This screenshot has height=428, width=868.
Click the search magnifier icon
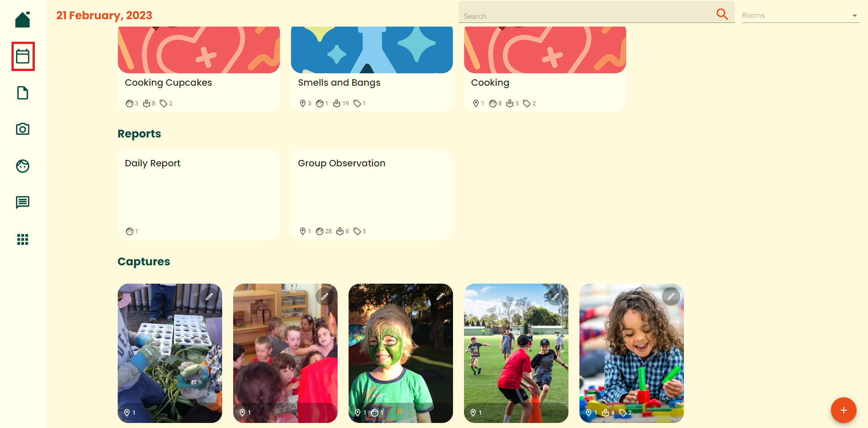[x=722, y=14]
